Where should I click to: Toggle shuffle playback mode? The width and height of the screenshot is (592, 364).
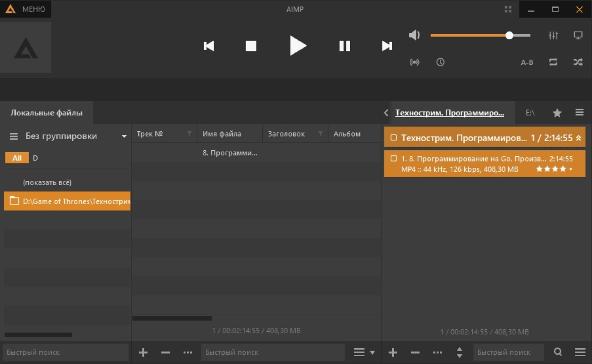[x=578, y=62]
